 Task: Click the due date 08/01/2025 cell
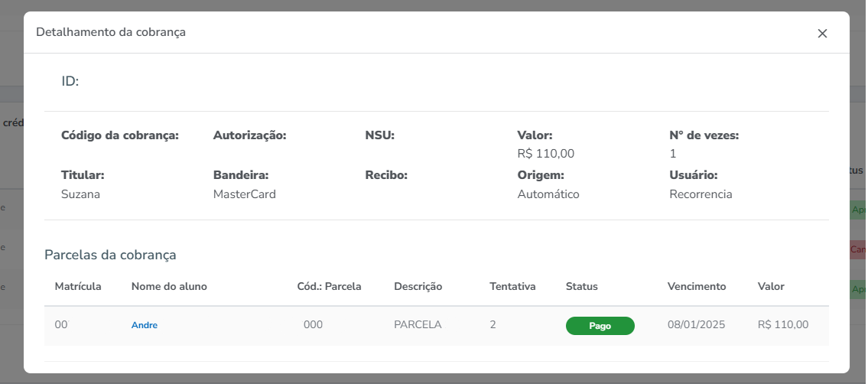click(x=694, y=324)
